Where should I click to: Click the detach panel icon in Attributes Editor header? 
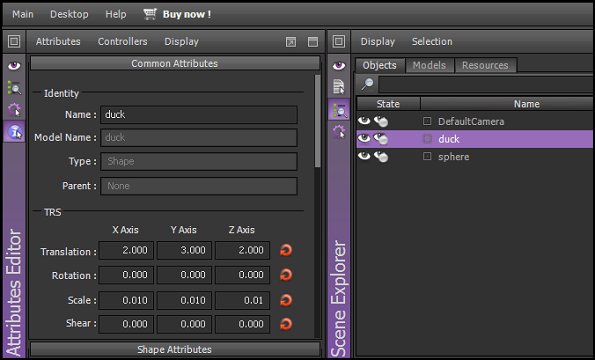tap(291, 42)
